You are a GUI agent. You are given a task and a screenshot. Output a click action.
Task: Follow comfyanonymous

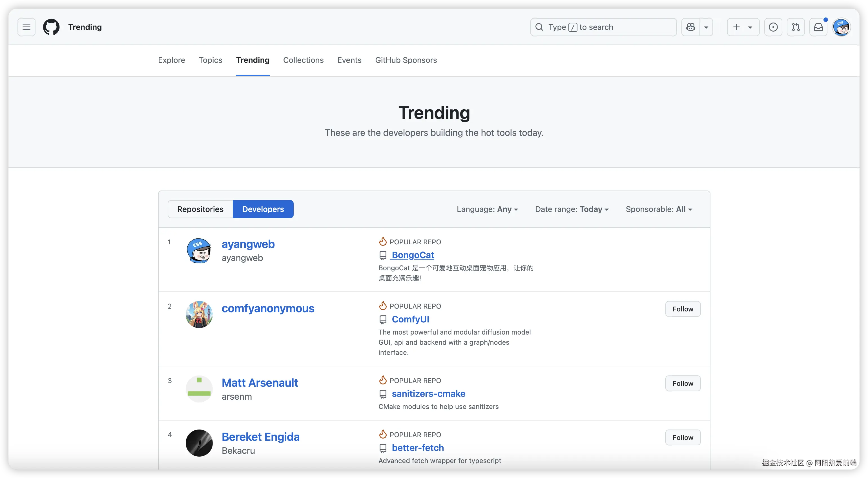click(683, 309)
